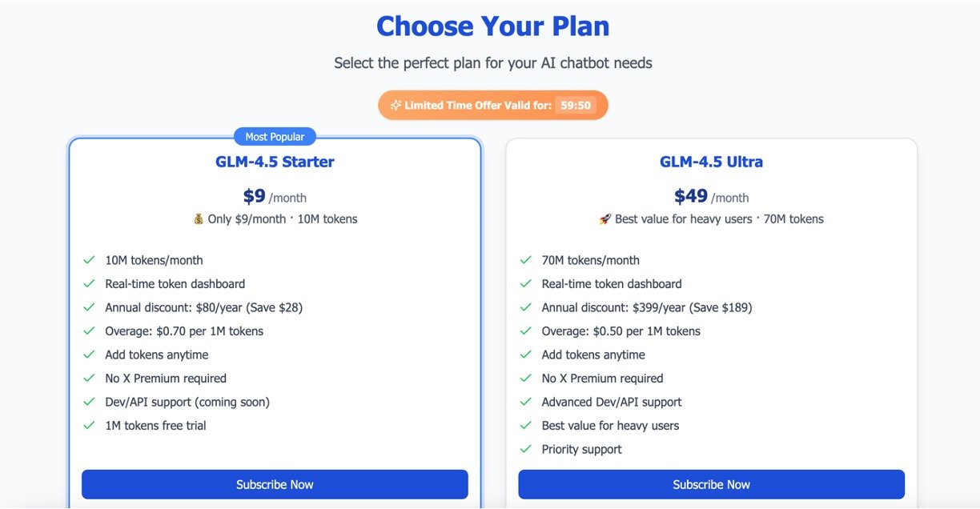This screenshot has width=980, height=509.
Task: Click the 'Choose Your Plan' heading
Action: click(x=492, y=26)
